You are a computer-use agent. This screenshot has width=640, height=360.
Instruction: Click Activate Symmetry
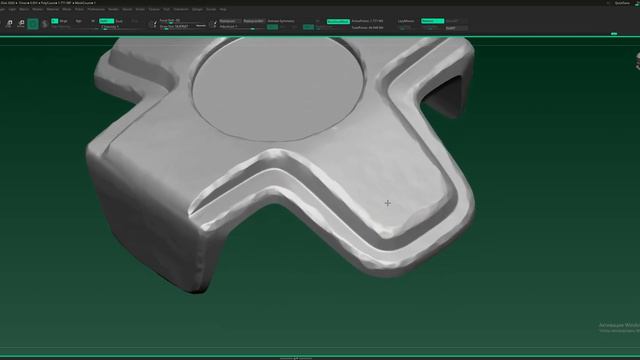[x=281, y=21]
